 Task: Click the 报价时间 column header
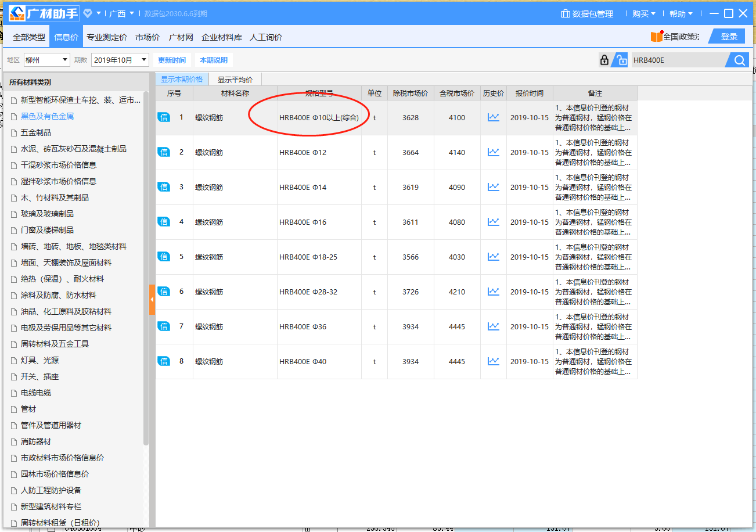click(530, 93)
